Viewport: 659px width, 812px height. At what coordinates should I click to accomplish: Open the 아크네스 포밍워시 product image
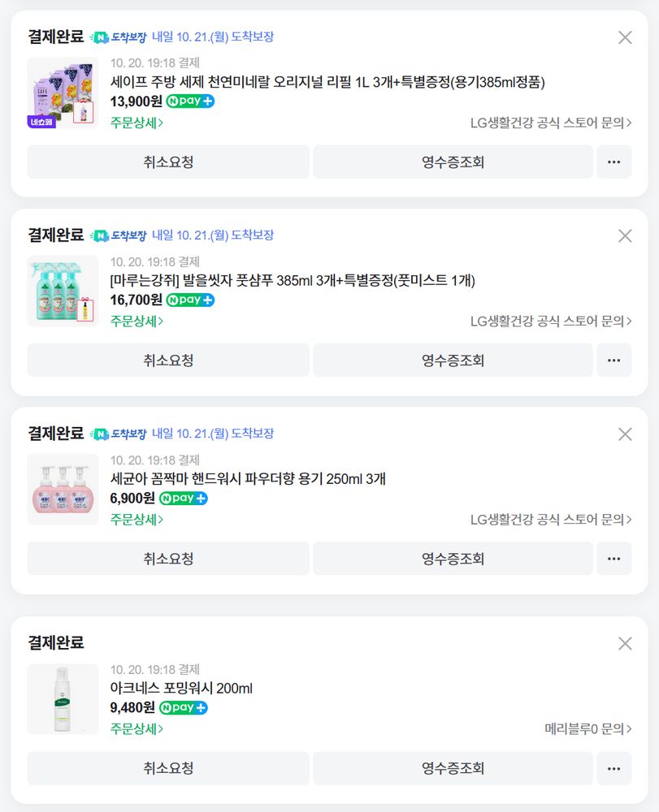[x=63, y=699]
